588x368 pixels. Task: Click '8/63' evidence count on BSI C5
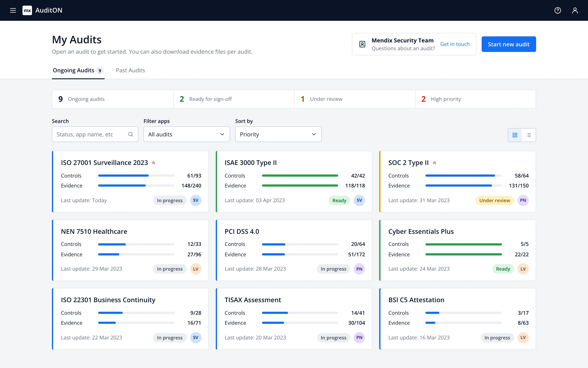[523, 323]
